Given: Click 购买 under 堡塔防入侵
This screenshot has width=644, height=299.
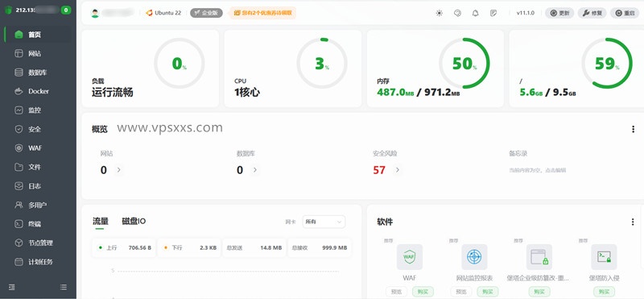Looking at the screenshot, I should (x=605, y=292).
